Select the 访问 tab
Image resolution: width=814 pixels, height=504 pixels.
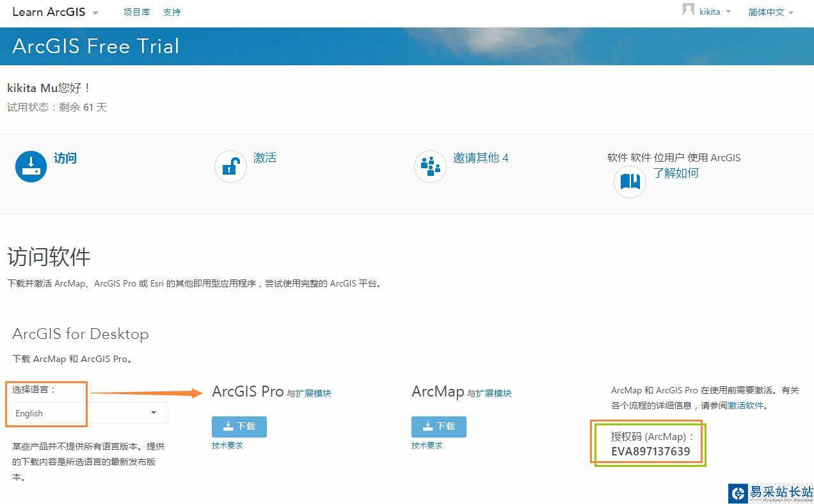pyautogui.click(x=65, y=158)
